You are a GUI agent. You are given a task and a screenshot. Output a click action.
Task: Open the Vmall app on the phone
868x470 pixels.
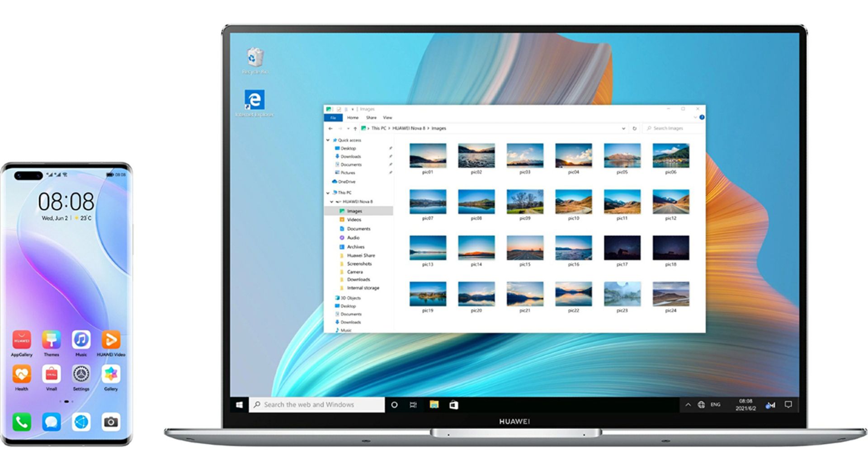pyautogui.click(x=52, y=377)
